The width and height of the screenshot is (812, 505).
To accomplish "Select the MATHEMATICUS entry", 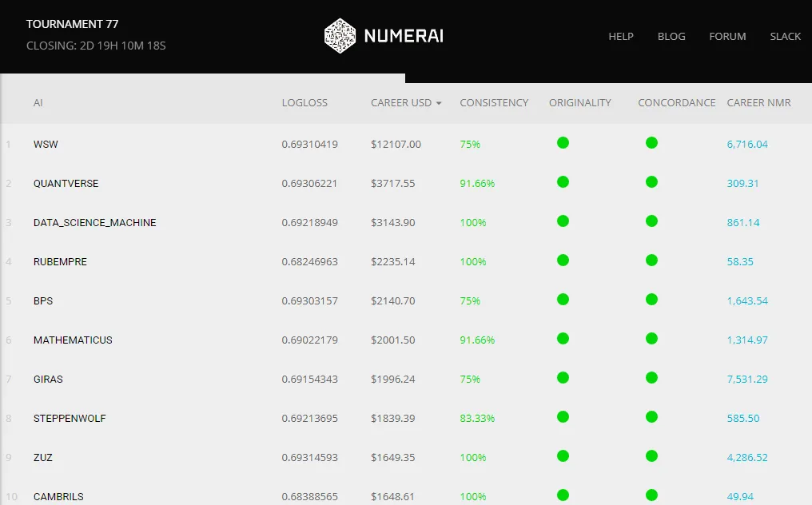I will point(73,340).
